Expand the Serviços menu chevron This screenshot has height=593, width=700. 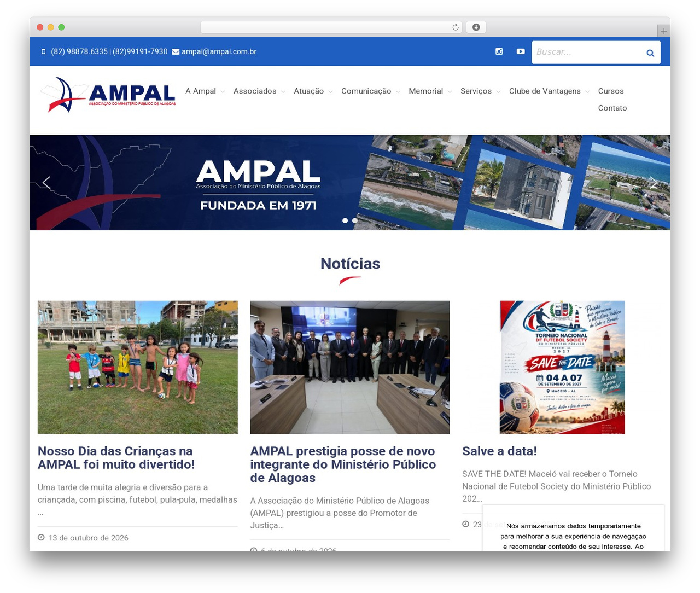(498, 92)
